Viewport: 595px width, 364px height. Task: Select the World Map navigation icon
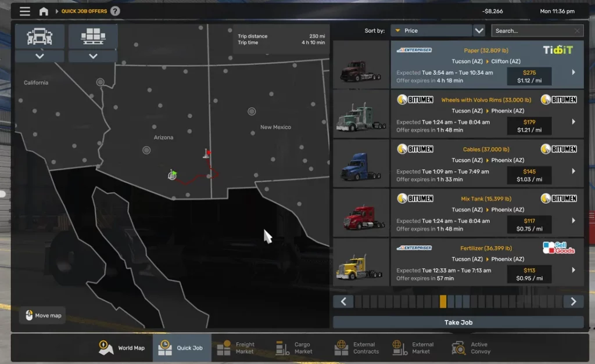click(x=105, y=348)
